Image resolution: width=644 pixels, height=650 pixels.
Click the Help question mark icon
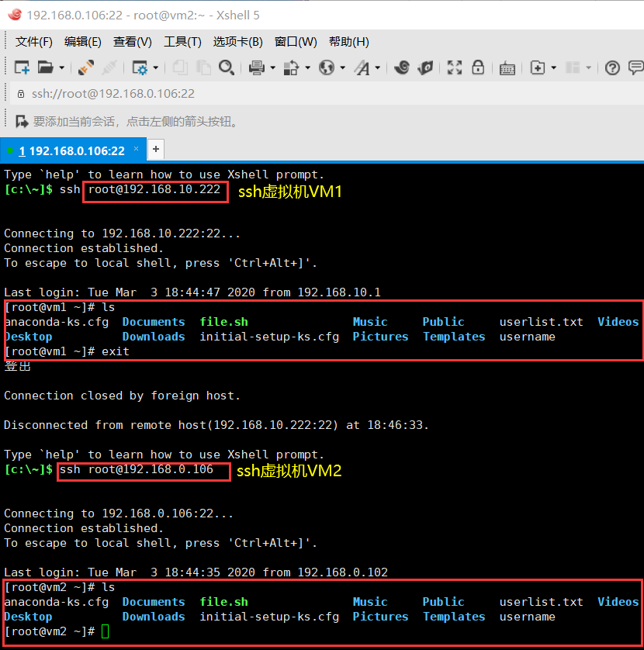[x=612, y=67]
